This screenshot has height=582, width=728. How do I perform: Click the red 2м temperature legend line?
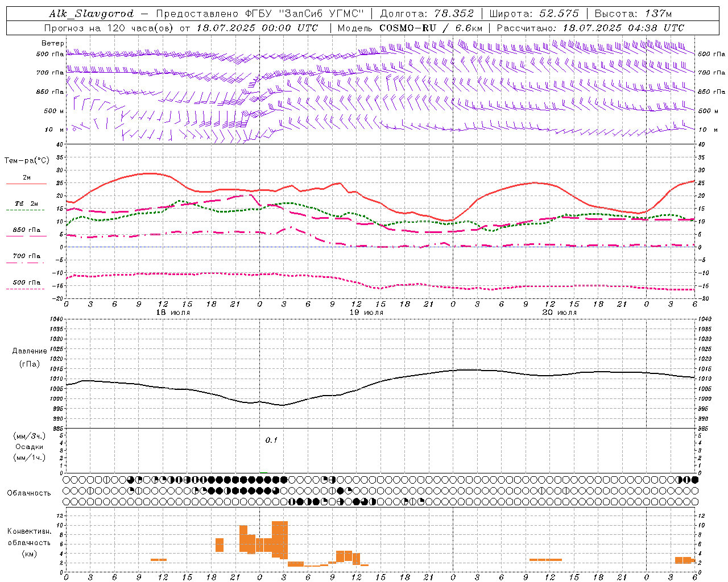26,184
